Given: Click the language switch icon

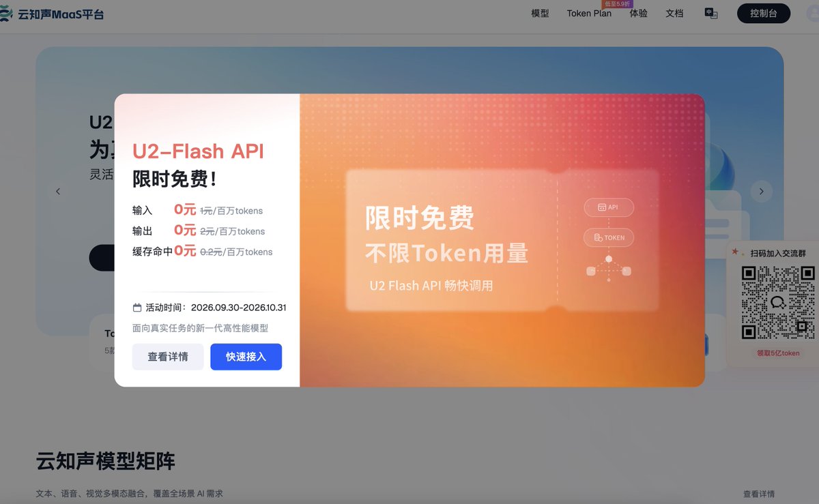Looking at the screenshot, I should coord(711,14).
